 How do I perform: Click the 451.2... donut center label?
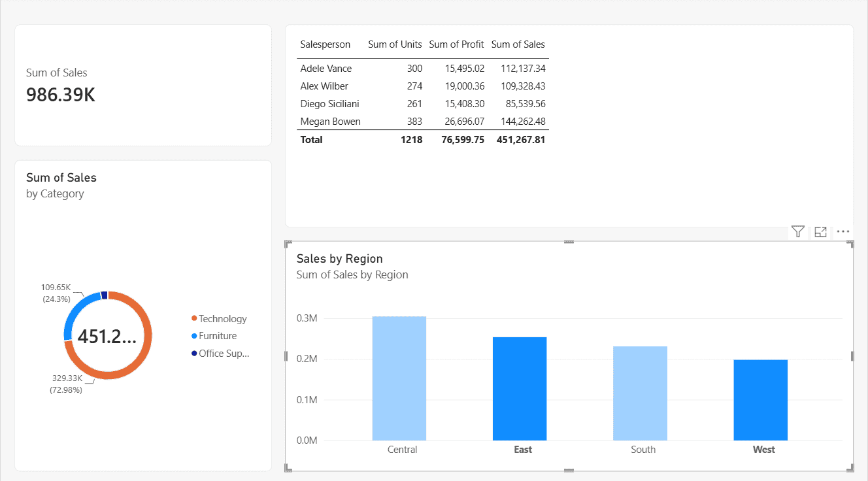[x=107, y=336]
